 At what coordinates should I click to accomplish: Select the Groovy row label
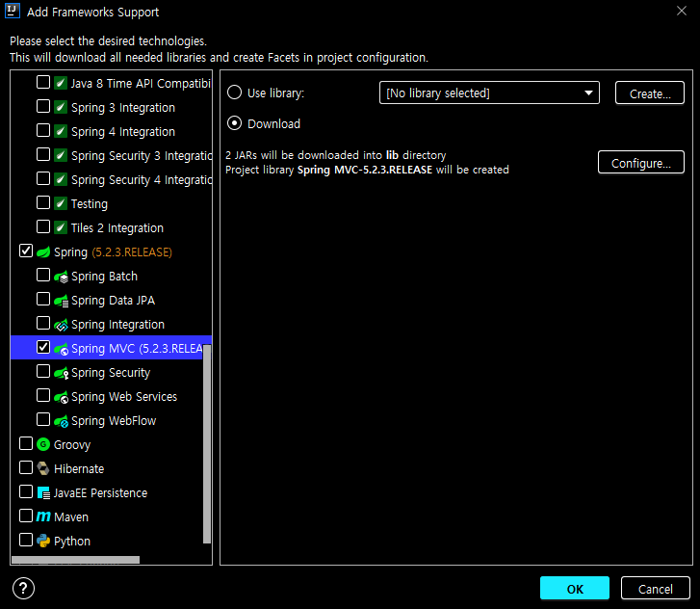point(72,445)
